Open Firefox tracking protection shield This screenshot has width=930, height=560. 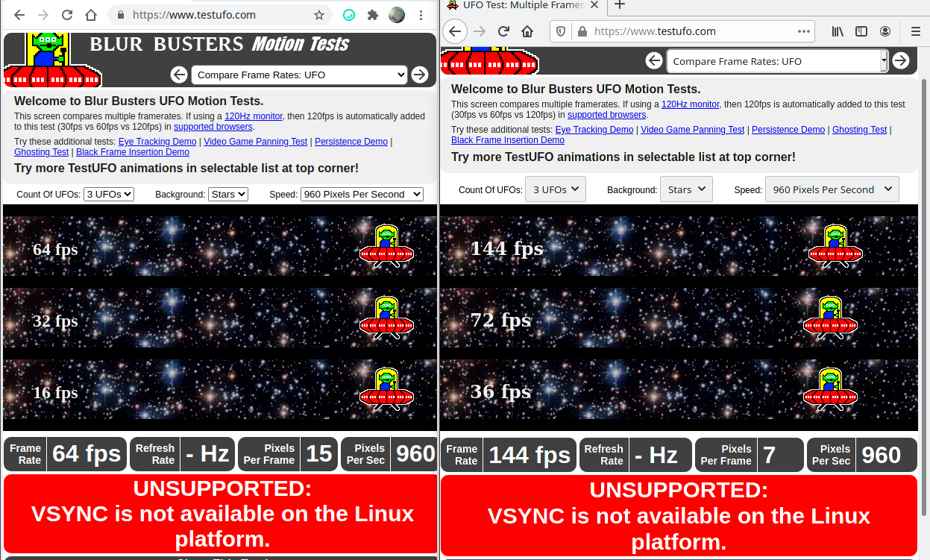(562, 31)
